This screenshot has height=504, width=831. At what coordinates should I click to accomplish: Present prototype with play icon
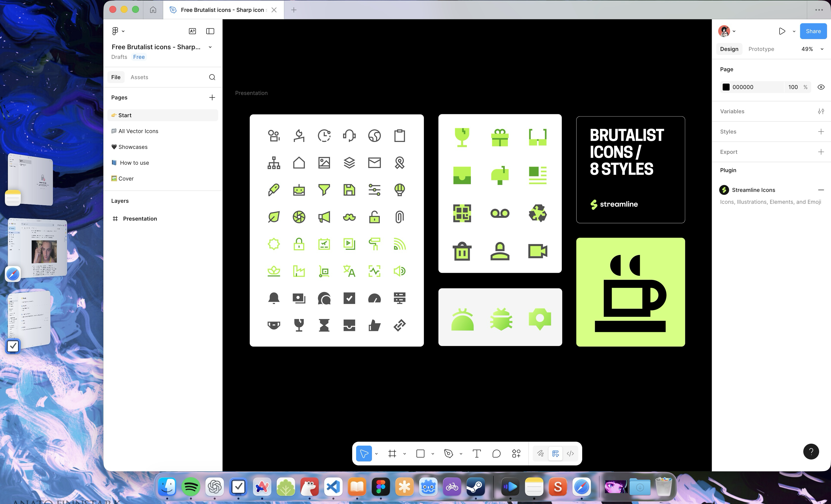pyautogui.click(x=782, y=31)
